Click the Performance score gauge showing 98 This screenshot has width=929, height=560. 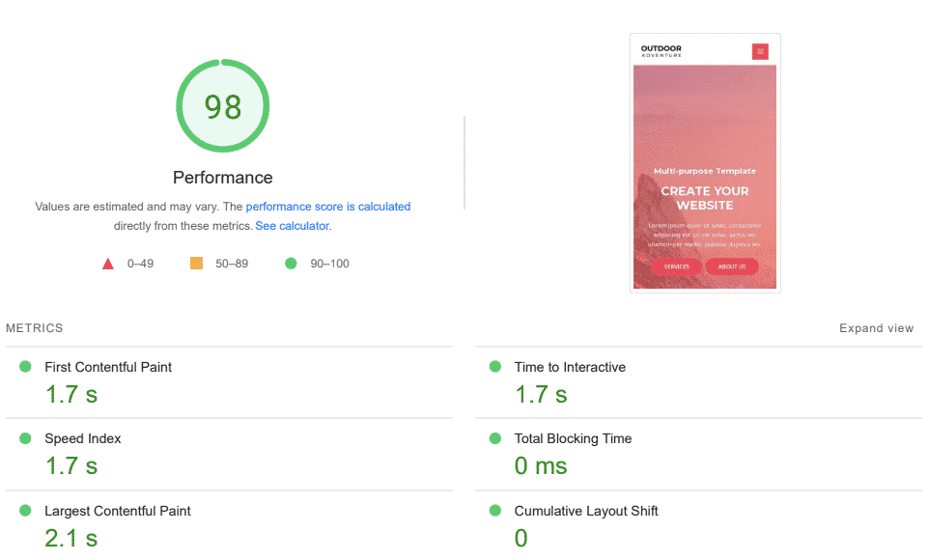point(223,106)
